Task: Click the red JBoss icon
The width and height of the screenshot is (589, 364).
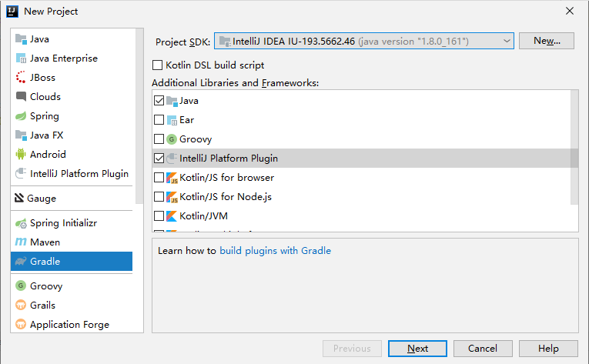Action: 21,77
